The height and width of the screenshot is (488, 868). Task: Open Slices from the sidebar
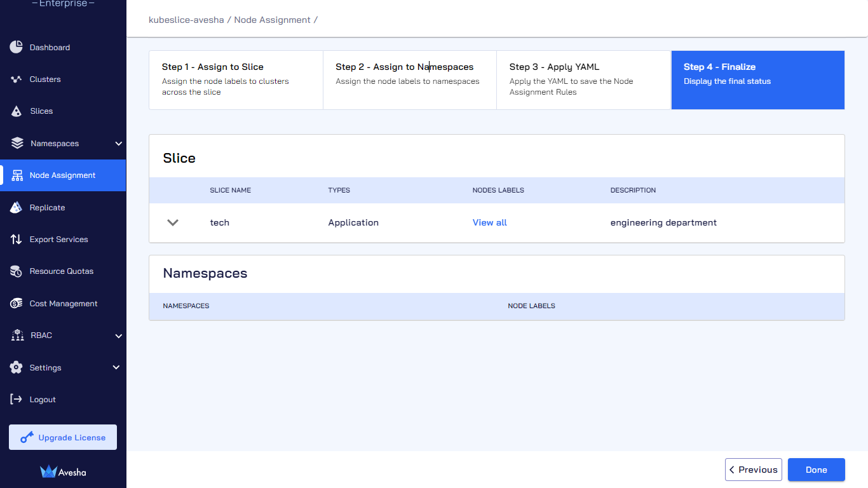63,111
